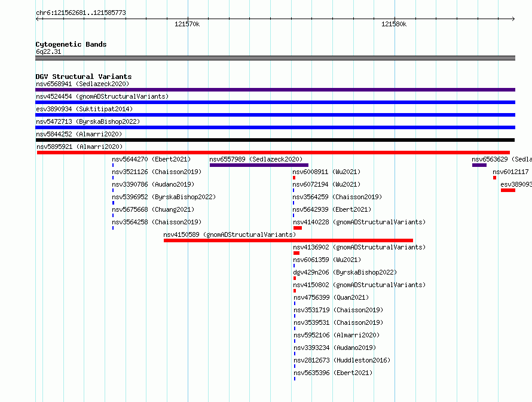The height and width of the screenshot is (402, 532).
Task: Select nsv5642939 (Ebert2021) variant label
Action: pos(332,209)
